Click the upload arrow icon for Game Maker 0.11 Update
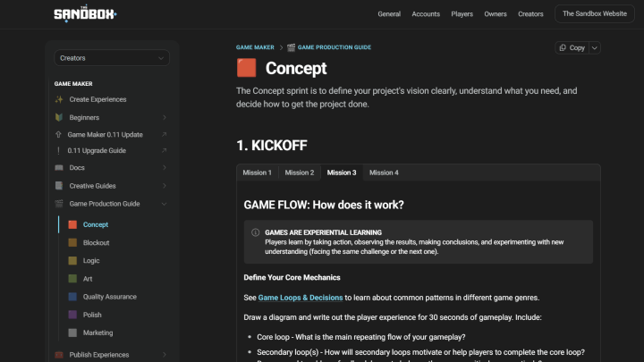 [58, 135]
